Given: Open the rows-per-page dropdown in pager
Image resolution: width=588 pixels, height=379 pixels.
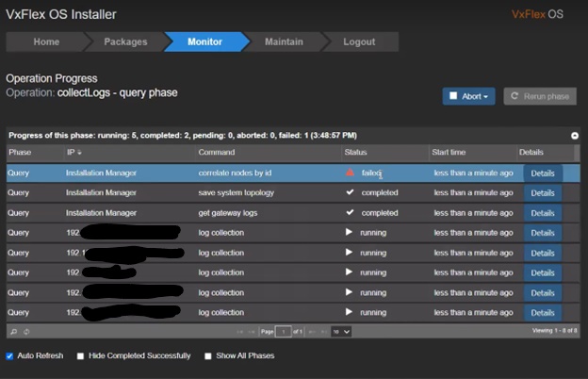Looking at the screenshot, I should tap(340, 331).
